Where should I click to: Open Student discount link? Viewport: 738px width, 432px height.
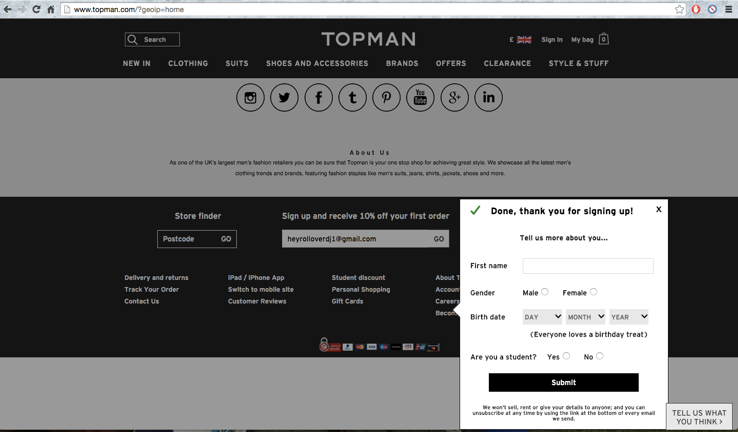tap(358, 278)
